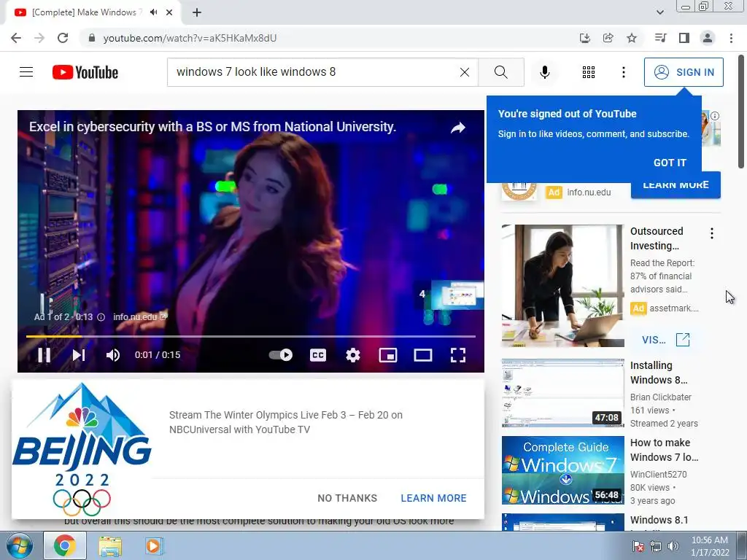Open the ad info icon beside the timer
The width and height of the screenshot is (747, 560).
[x=101, y=317]
